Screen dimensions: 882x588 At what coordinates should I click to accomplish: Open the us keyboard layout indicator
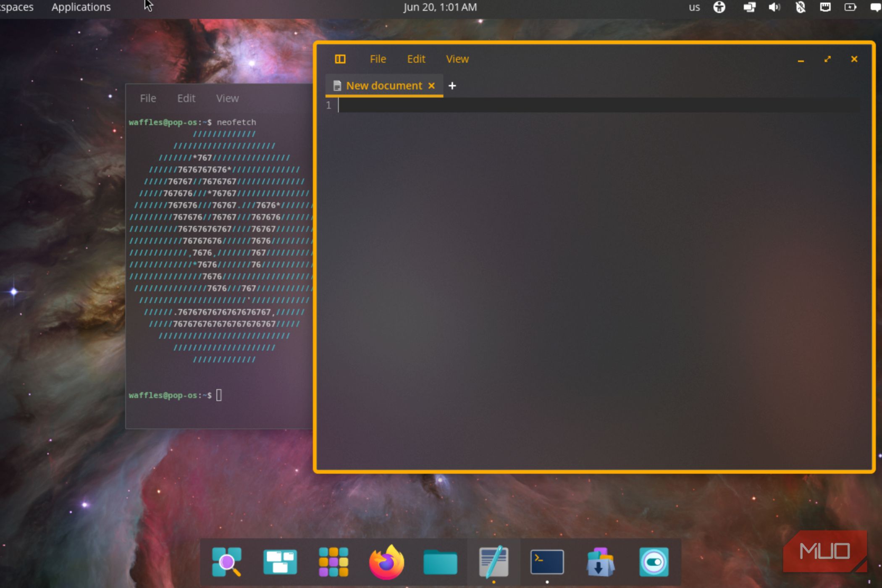pos(694,7)
